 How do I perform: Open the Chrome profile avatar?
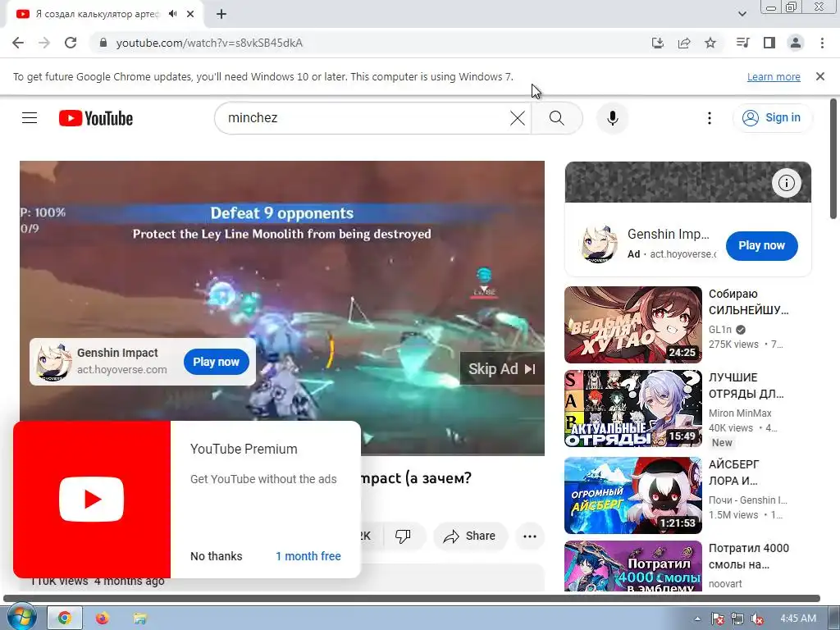(x=796, y=43)
